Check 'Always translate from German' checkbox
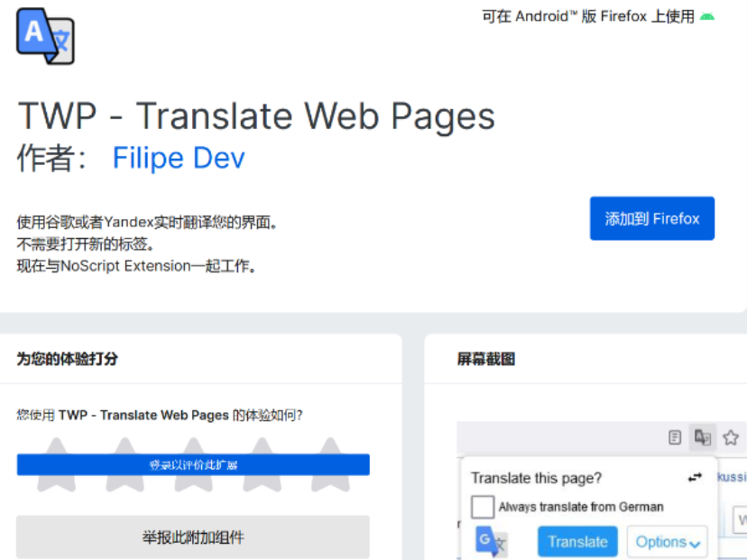Image resolution: width=747 pixels, height=560 pixels. point(483,507)
